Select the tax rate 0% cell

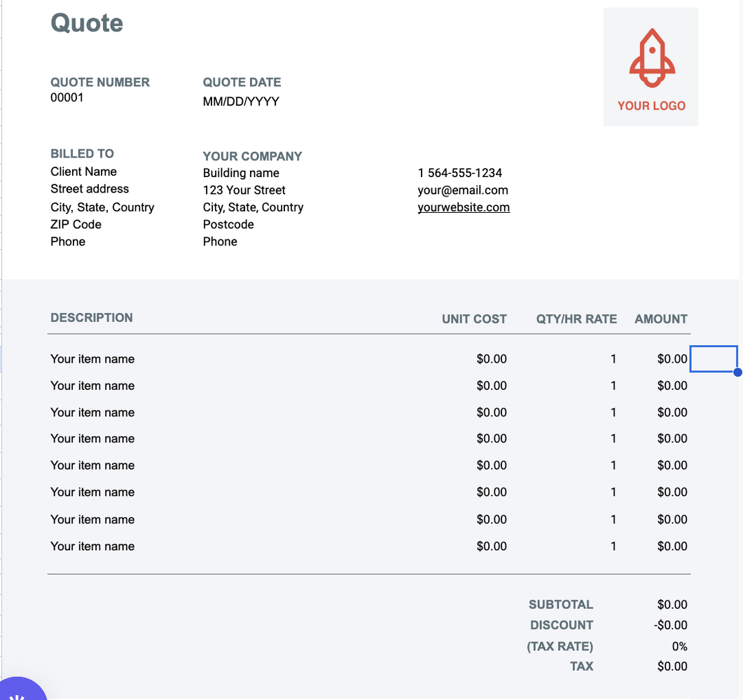[679, 647]
